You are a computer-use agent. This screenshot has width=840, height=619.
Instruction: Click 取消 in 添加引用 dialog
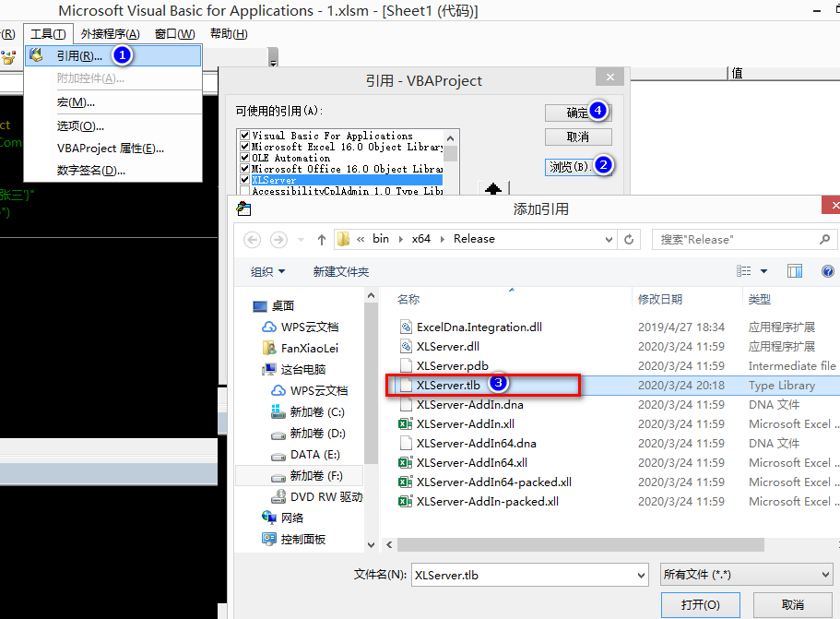(792, 604)
